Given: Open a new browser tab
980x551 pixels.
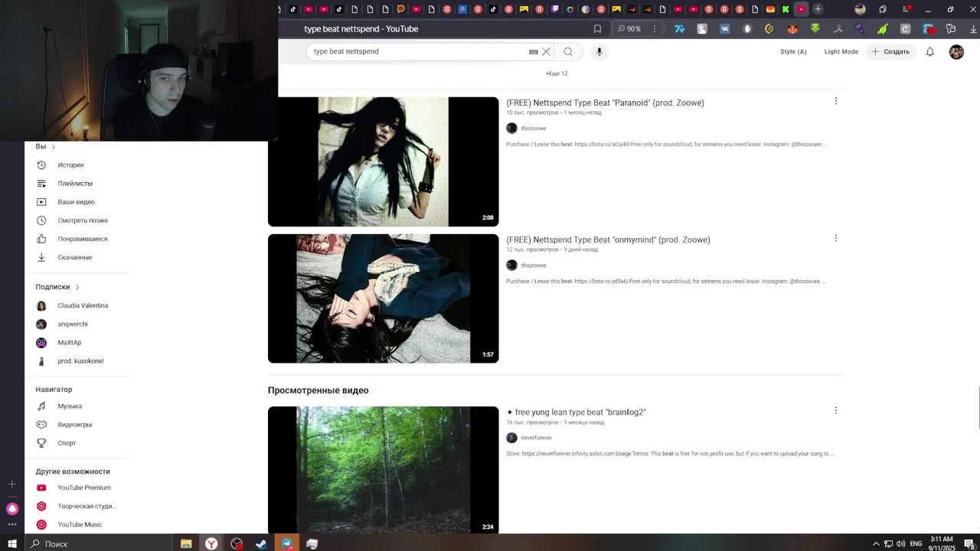Looking at the screenshot, I should click(x=818, y=9).
